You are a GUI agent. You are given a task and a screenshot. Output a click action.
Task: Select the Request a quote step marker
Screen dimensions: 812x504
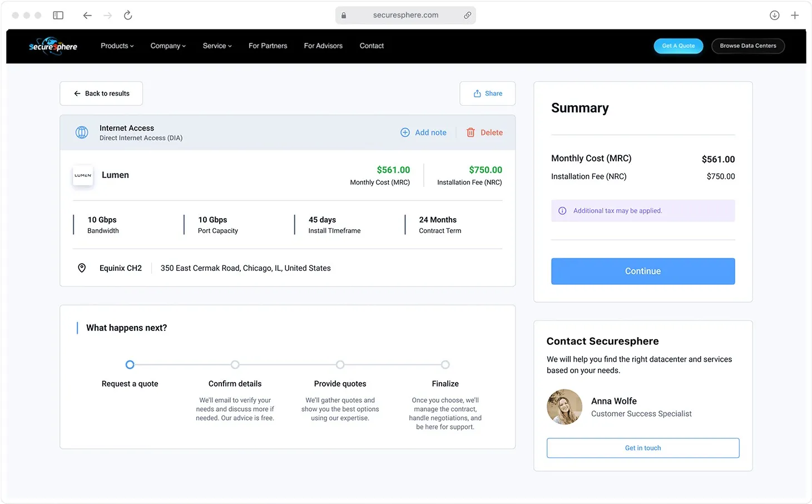point(130,365)
